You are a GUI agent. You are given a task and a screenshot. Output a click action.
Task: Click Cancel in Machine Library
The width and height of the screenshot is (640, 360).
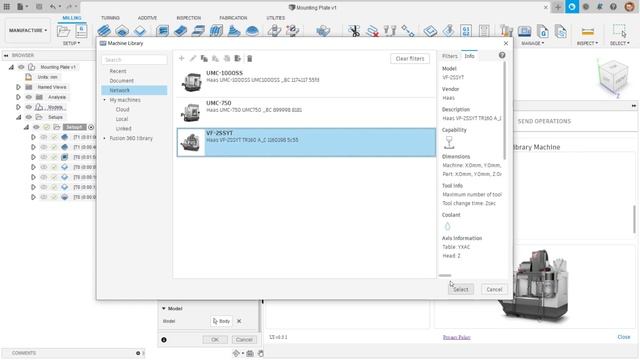(494, 289)
